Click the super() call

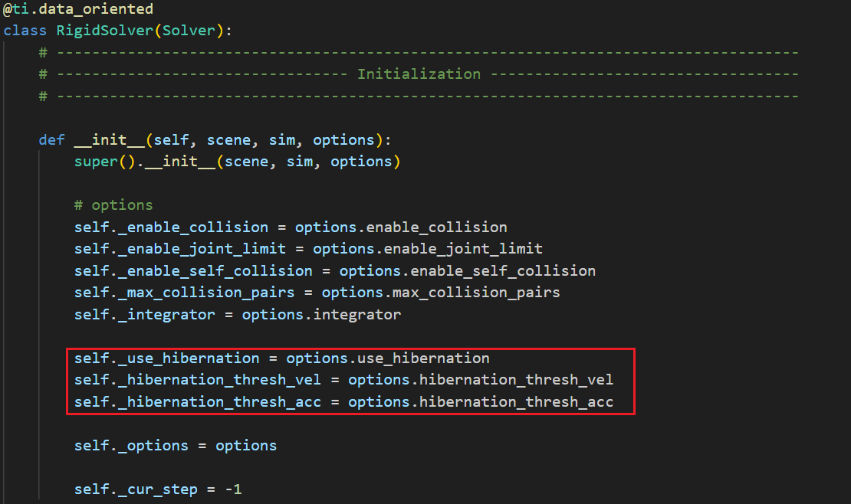click(x=100, y=162)
